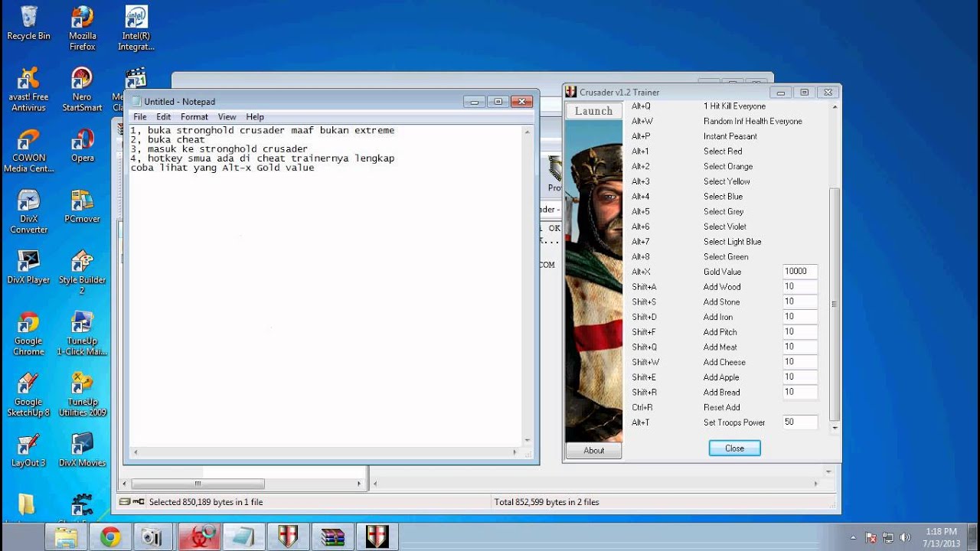The width and height of the screenshot is (980, 551).
Task: Open the volume control in the system tray
Action: click(x=906, y=537)
